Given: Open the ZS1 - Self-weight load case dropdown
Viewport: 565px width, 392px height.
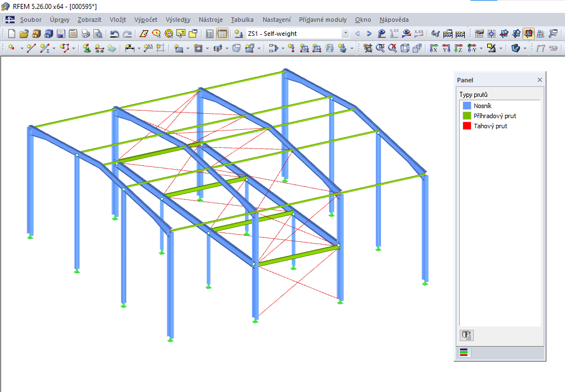Looking at the screenshot, I should tap(345, 34).
